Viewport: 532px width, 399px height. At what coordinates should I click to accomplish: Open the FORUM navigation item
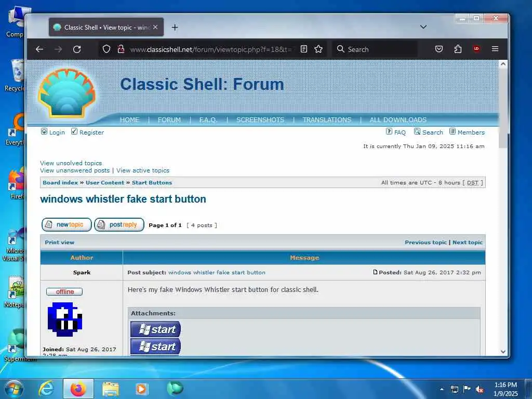[169, 120]
